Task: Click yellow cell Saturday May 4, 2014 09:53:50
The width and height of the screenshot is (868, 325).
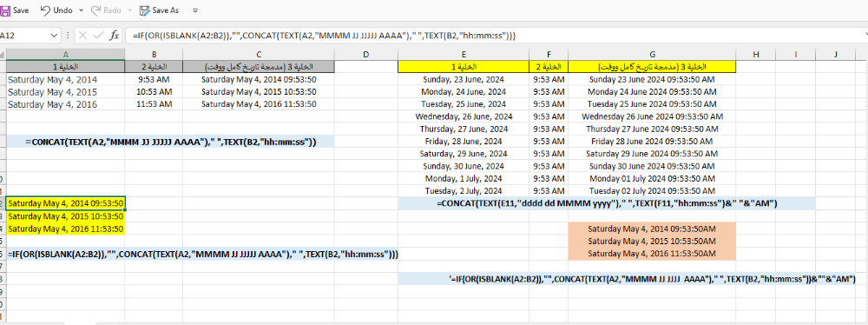Action: tap(65, 203)
